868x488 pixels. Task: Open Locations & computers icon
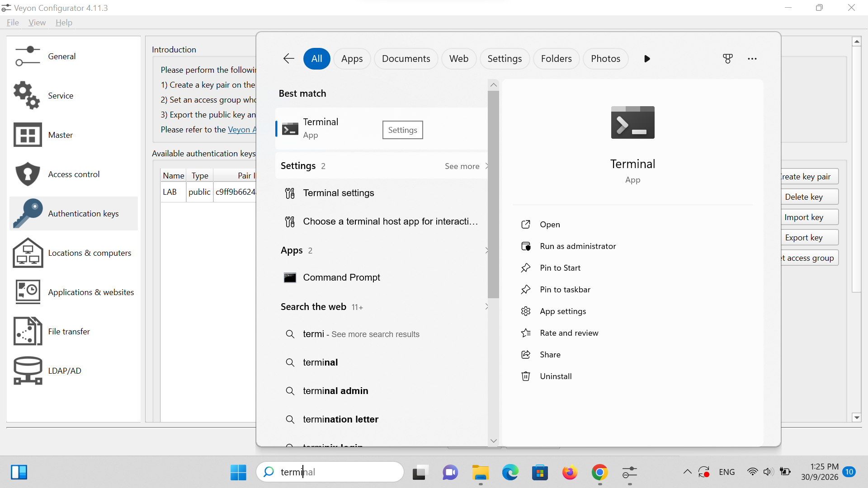pos(28,253)
